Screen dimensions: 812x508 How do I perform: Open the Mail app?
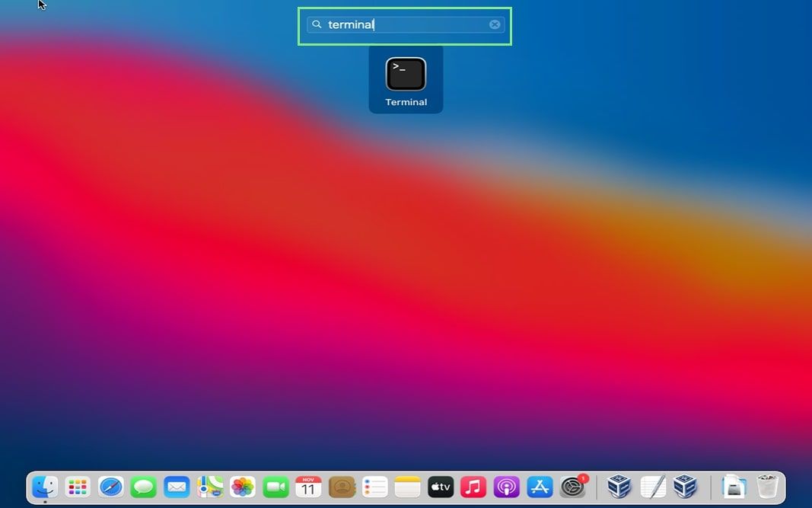pyautogui.click(x=177, y=487)
